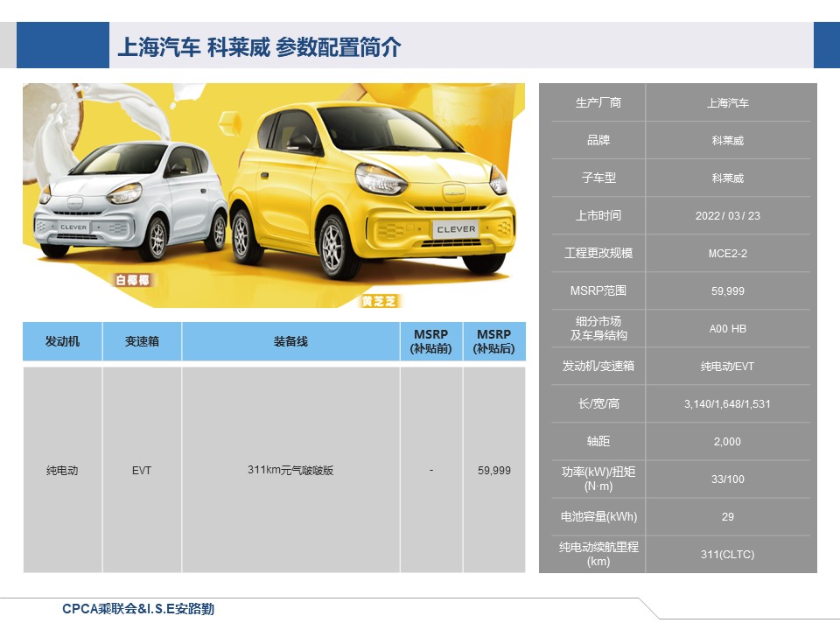Click the MSRP (补贴前) column header
Viewport: 840px width, 630px height.
coord(431,341)
